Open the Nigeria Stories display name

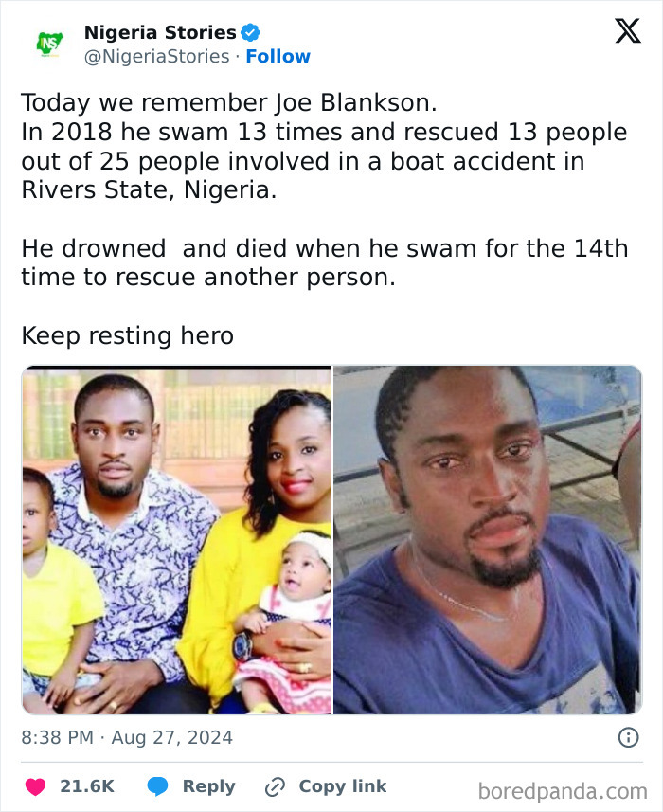[x=160, y=32]
